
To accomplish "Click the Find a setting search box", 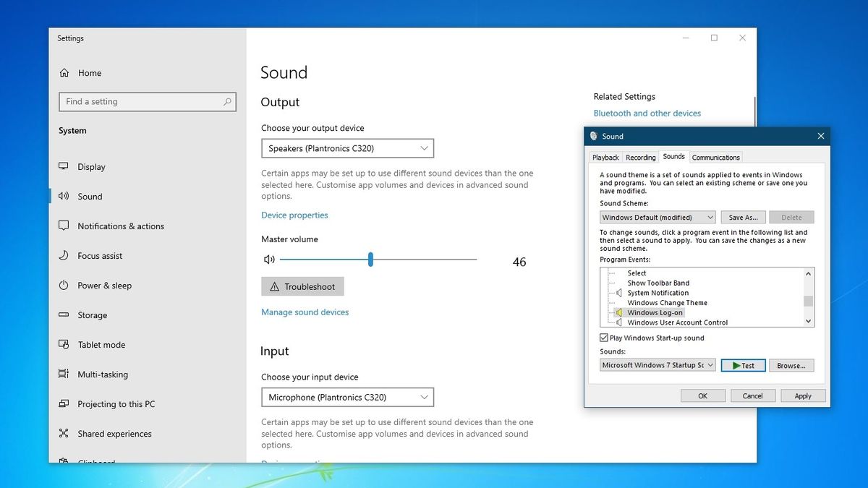I will point(147,101).
